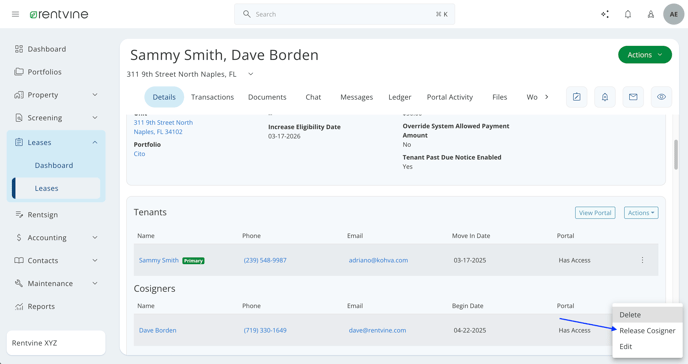Click the Dashboard sidebar icon
The width and height of the screenshot is (688, 364).
point(18,49)
